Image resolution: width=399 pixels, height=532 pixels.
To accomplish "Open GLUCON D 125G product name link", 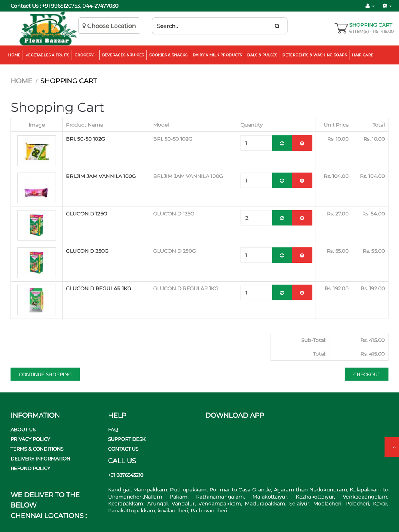I will click(x=87, y=214).
